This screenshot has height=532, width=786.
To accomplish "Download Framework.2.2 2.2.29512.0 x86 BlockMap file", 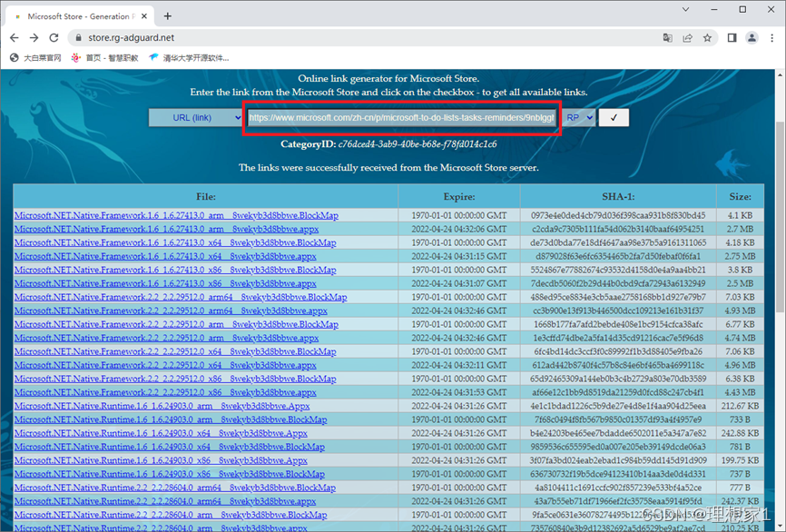I will [175, 379].
